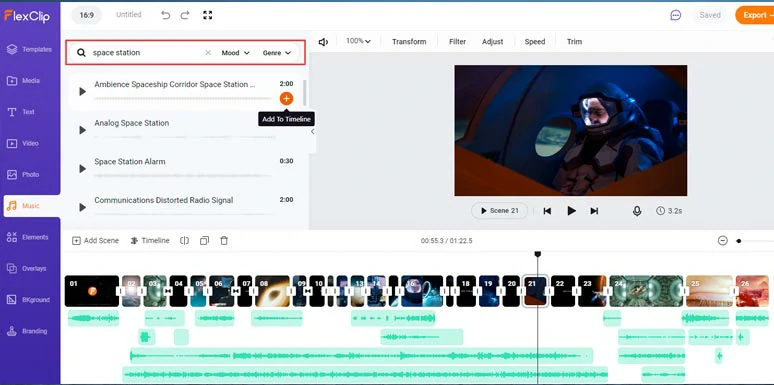Open the Mood filter dropdown
The width and height of the screenshot is (774, 385).
(x=235, y=53)
